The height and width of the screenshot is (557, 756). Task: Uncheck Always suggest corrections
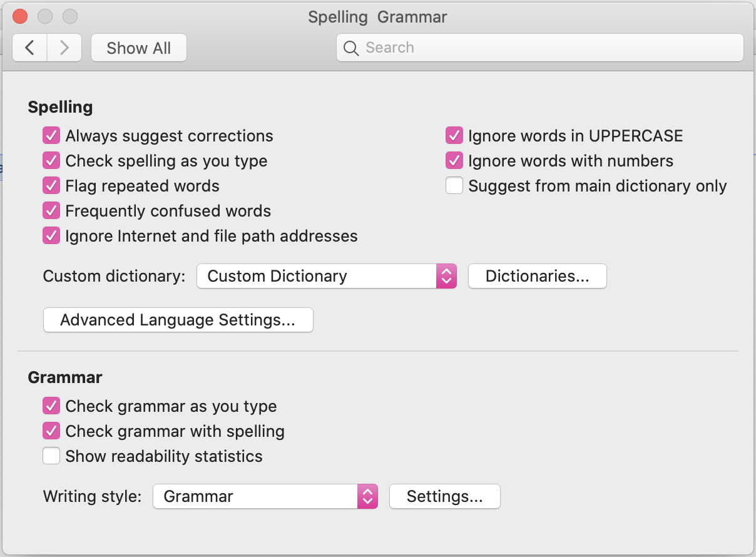[x=51, y=136]
